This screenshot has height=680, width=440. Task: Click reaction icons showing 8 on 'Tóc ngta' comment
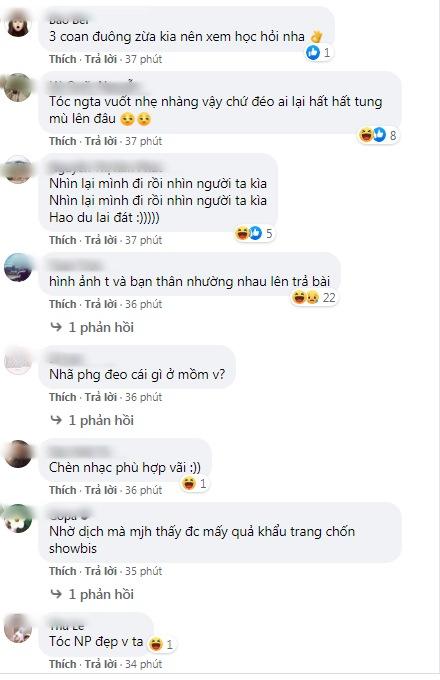(x=377, y=135)
